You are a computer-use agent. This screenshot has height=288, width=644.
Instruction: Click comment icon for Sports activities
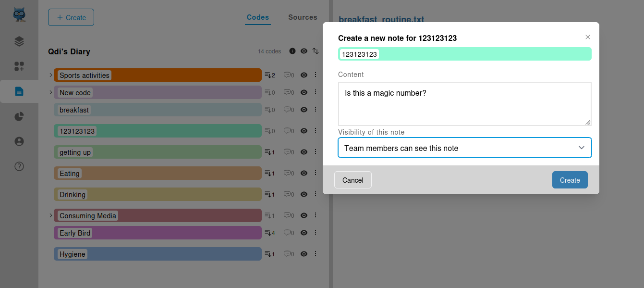pos(289,75)
